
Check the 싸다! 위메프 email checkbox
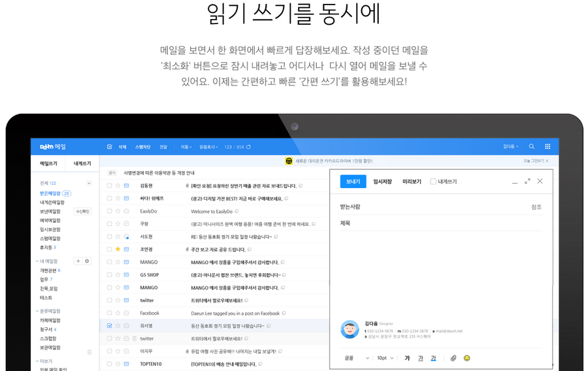[x=110, y=199]
